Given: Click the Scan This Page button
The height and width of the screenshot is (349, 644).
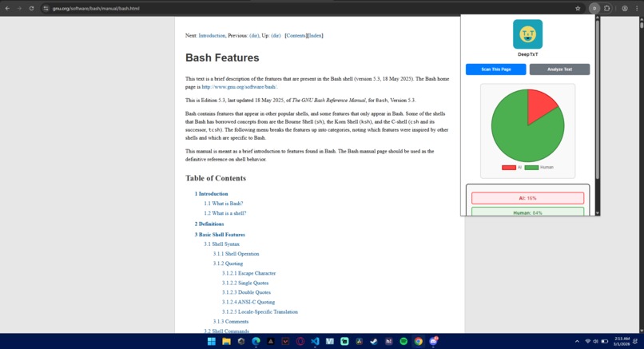Looking at the screenshot, I should tap(495, 69).
